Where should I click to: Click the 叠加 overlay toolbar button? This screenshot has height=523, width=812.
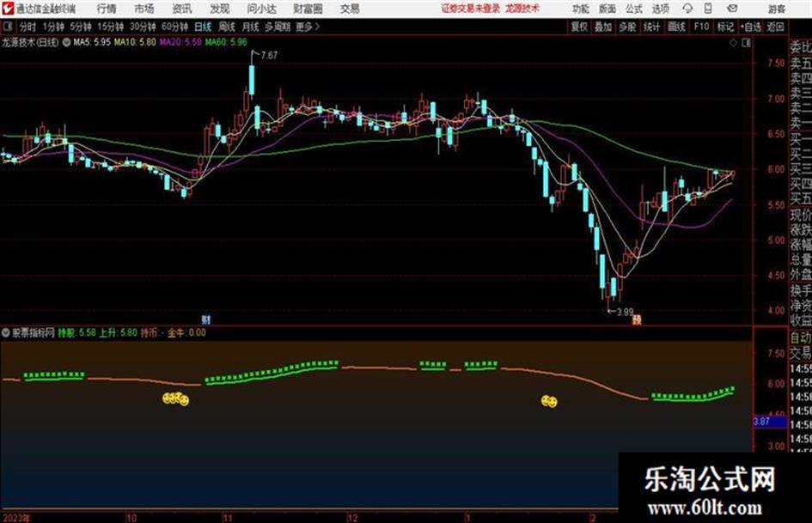tap(603, 27)
